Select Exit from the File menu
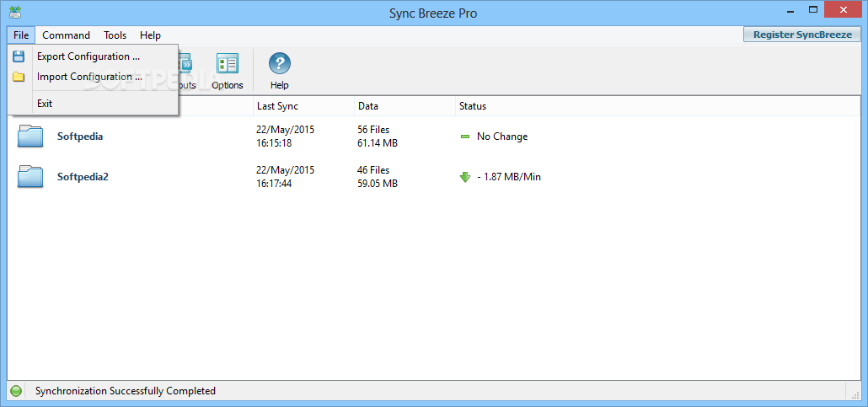Screen dimensions: 868x407 pos(93,104)
